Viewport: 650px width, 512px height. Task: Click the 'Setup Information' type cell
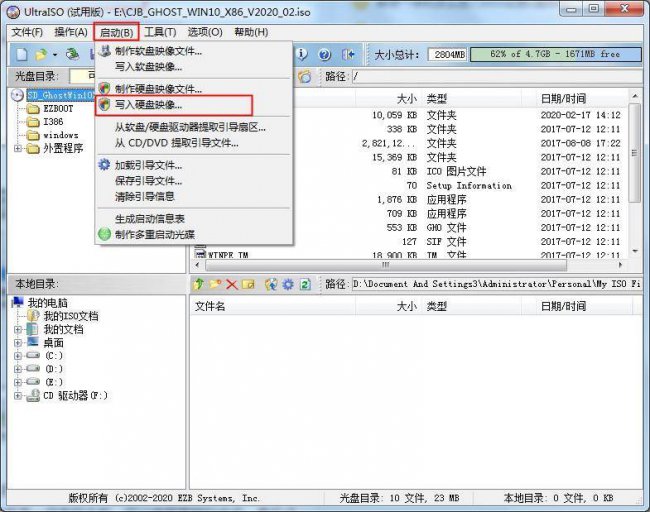469,185
